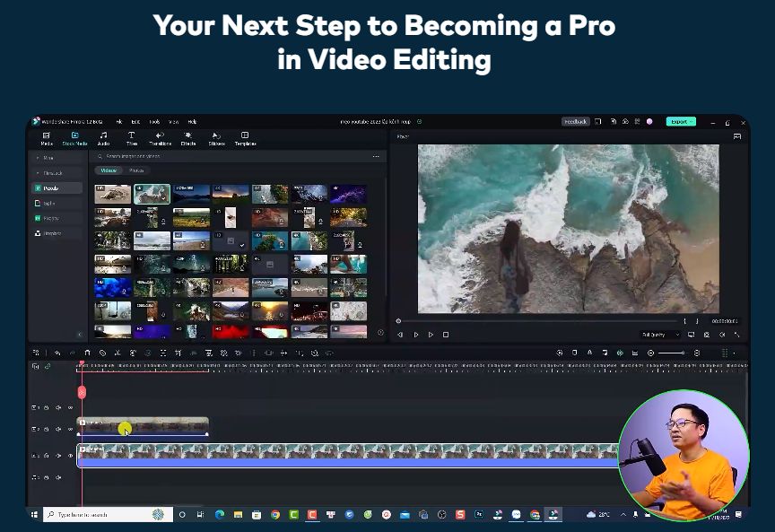Open the Stickers panel
775x532 pixels.
[215, 139]
